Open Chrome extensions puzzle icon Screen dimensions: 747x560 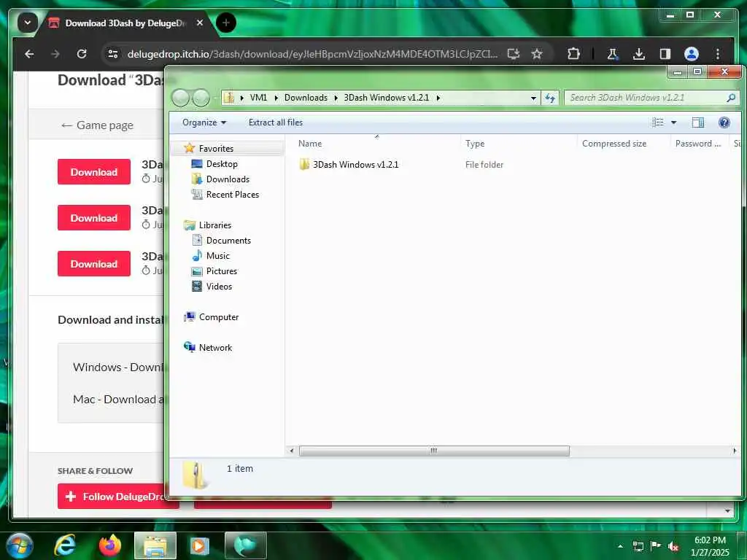tap(573, 54)
